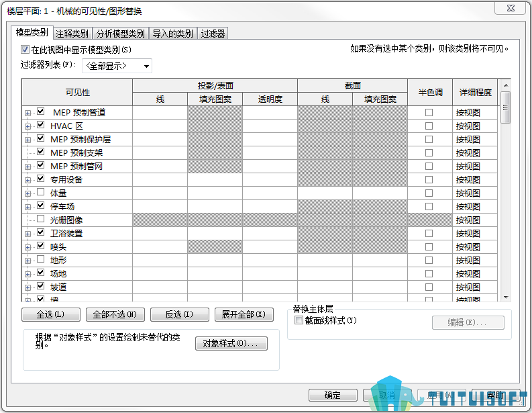Confirm with the 确定 button
The image size is (532, 413).
[333, 396]
